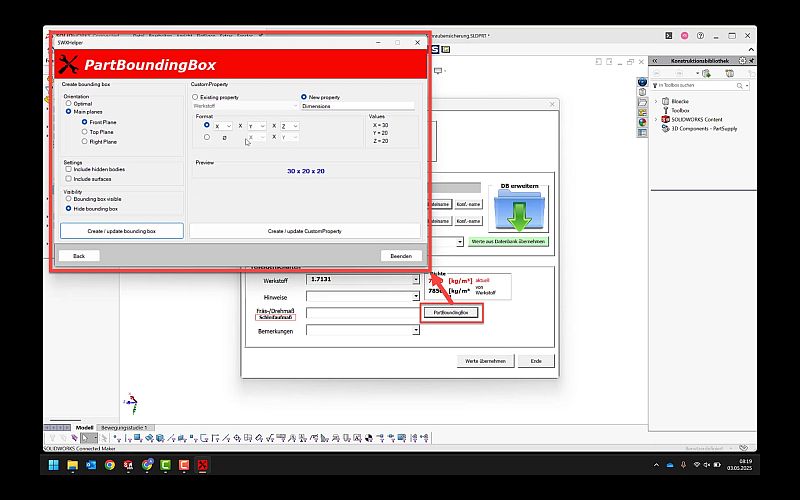Image resolution: width=800 pixels, height=500 pixels.
Task: Open the 3DEXPERIENCE globe task pane tab
Action: click(642, 82)
